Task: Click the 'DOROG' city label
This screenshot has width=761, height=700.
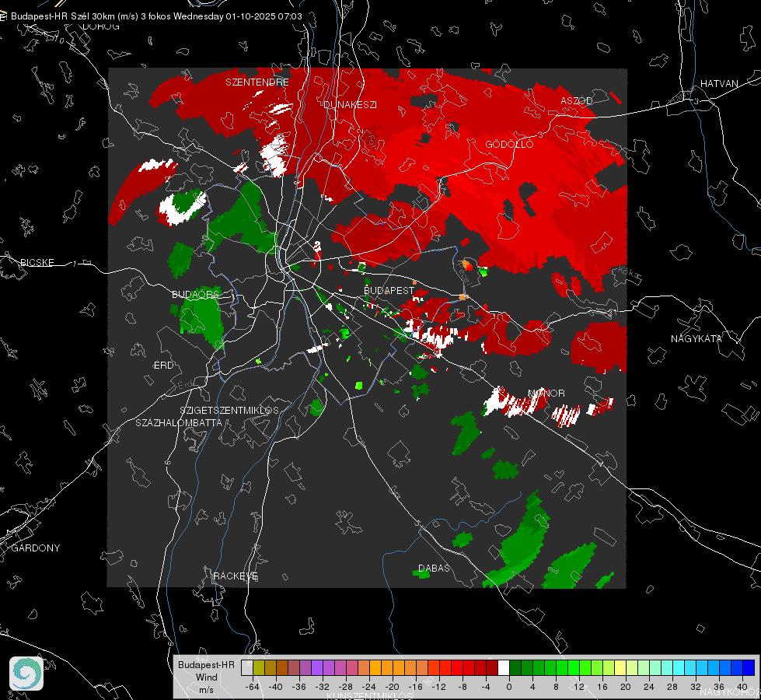Action: (101, 26)
